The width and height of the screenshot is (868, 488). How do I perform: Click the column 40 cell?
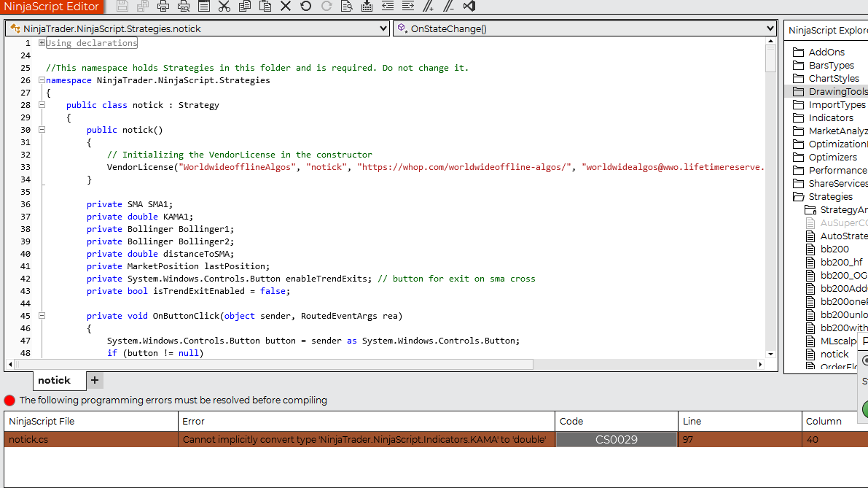pos(834,439)
